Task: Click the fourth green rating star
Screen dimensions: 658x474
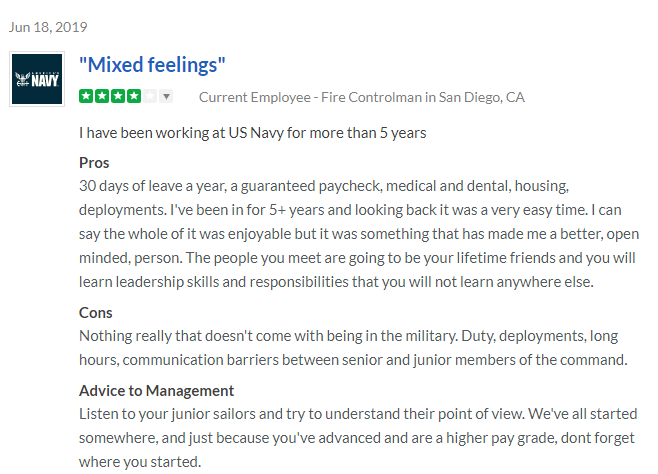Action: click(133, 97)
